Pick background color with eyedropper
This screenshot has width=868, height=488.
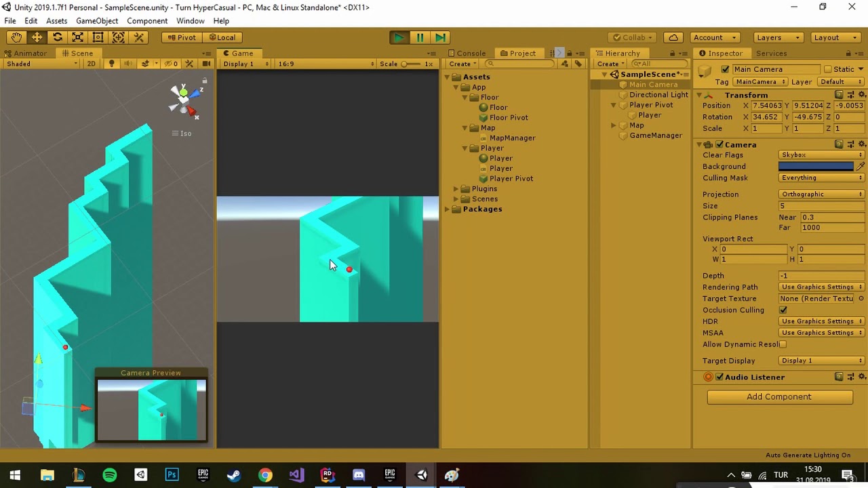click(x=861, y=166)
